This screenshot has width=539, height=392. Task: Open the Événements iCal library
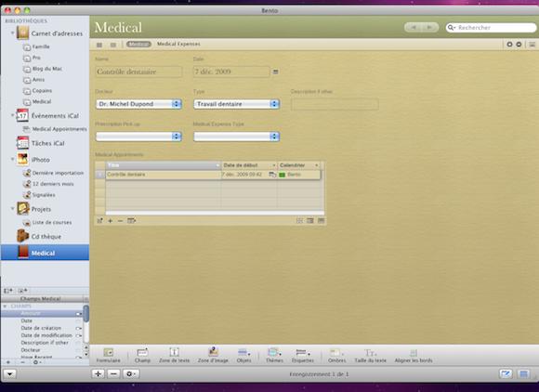click(48, 116)
